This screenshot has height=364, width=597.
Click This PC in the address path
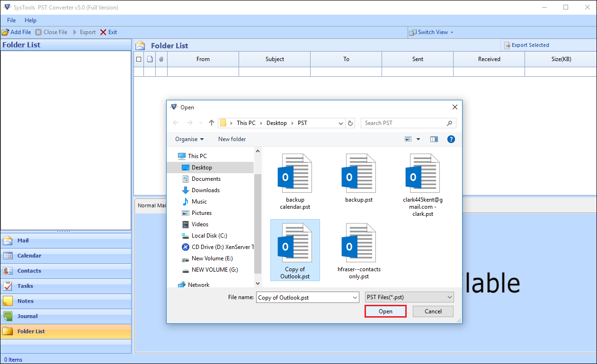(x=246, y=123)
